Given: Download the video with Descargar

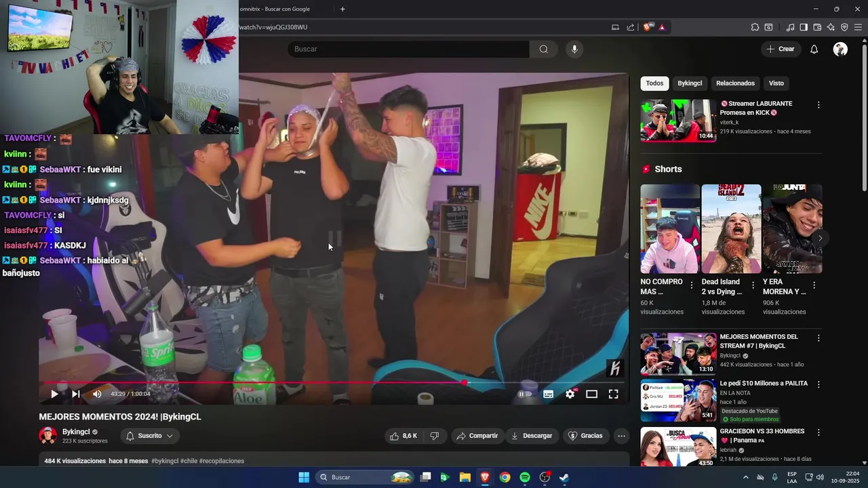Looking at the screenshot, I should [x=532, y=436].
